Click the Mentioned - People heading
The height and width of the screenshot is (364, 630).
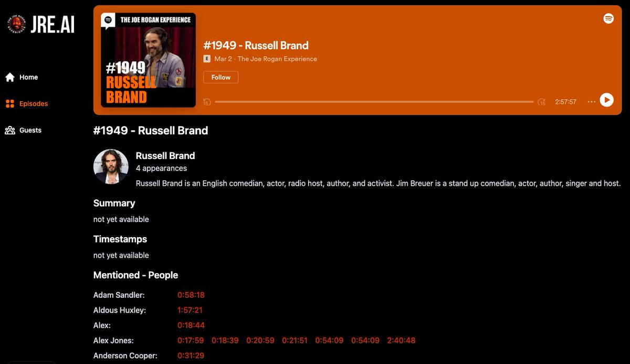(135, 275)
